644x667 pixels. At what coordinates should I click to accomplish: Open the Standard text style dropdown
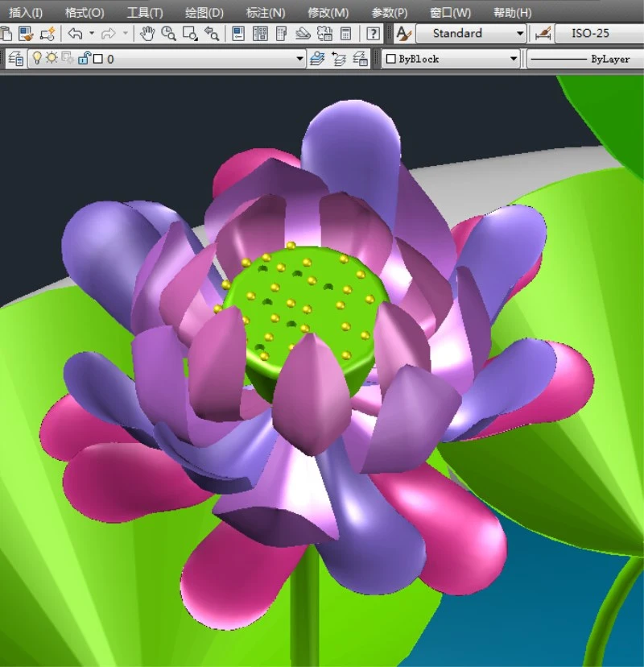click(x=519, y=33)
